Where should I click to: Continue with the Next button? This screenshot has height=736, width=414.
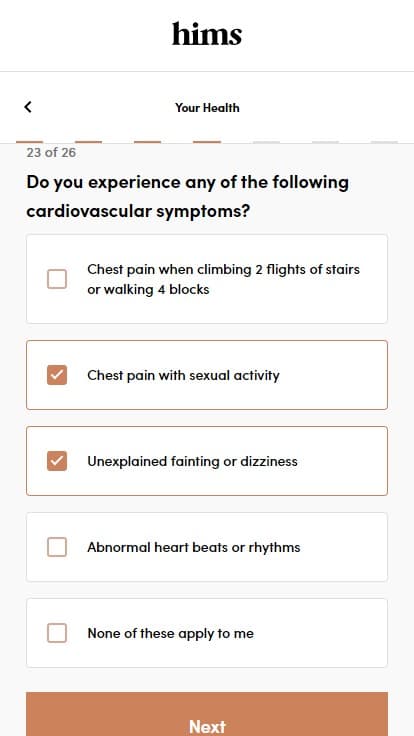pyautogui.click(x=207, y=714)
